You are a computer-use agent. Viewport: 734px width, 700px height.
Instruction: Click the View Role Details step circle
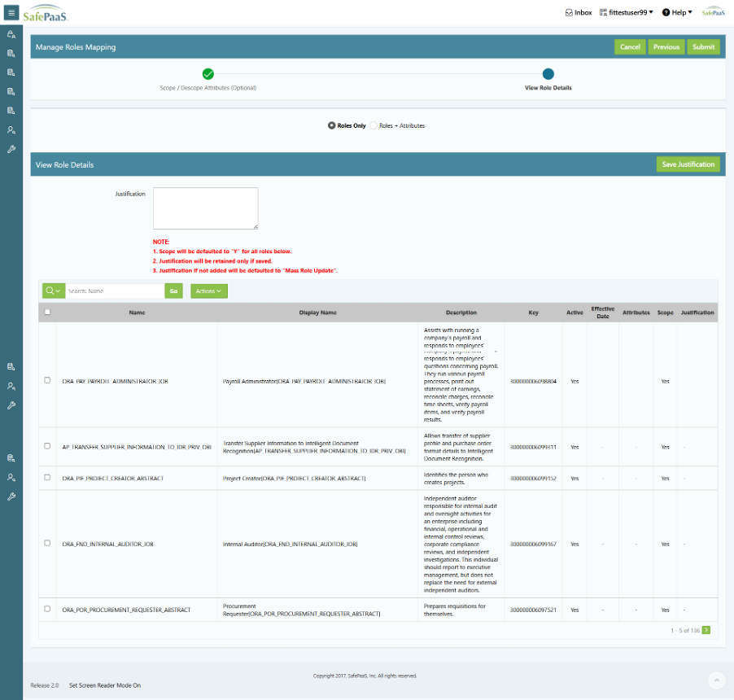click(x=548, y=74)
